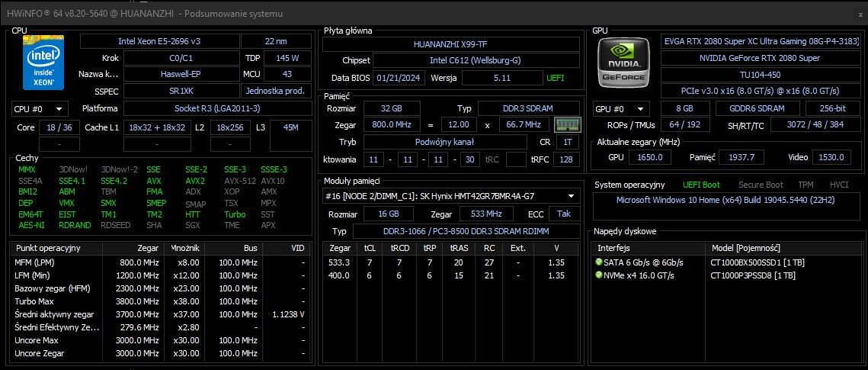The width and height of the screenshot is (868, 370).
Task: Expand the memory module selector dropdown
Action: (x=452, y=195)
